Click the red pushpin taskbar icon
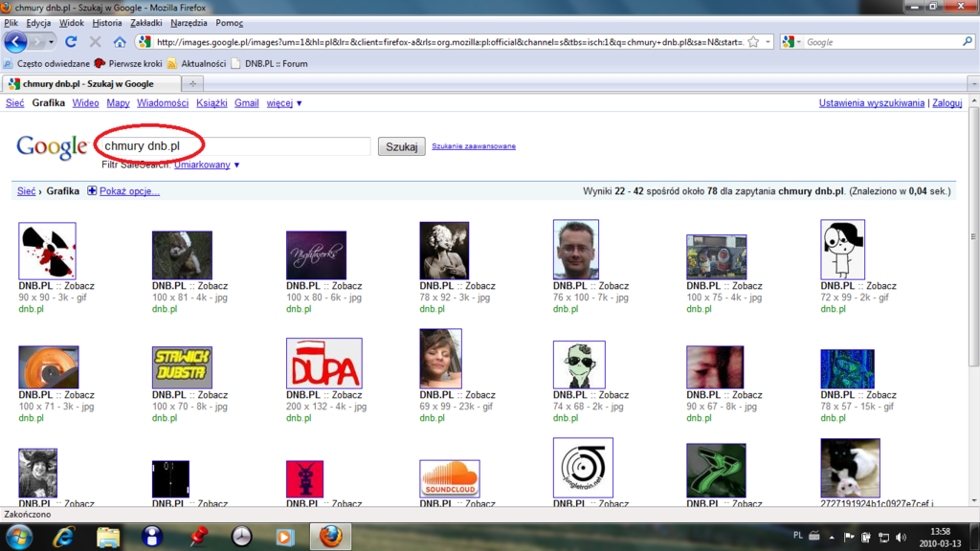Screen dimensions: 980x551 [198, 536]
